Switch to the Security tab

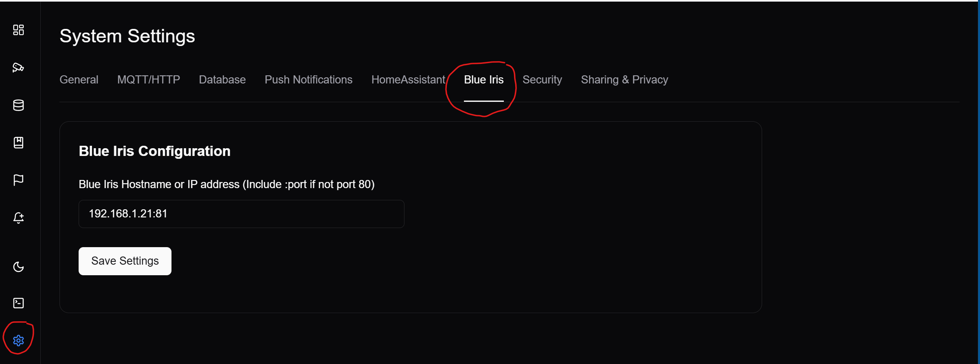(542, 80)
